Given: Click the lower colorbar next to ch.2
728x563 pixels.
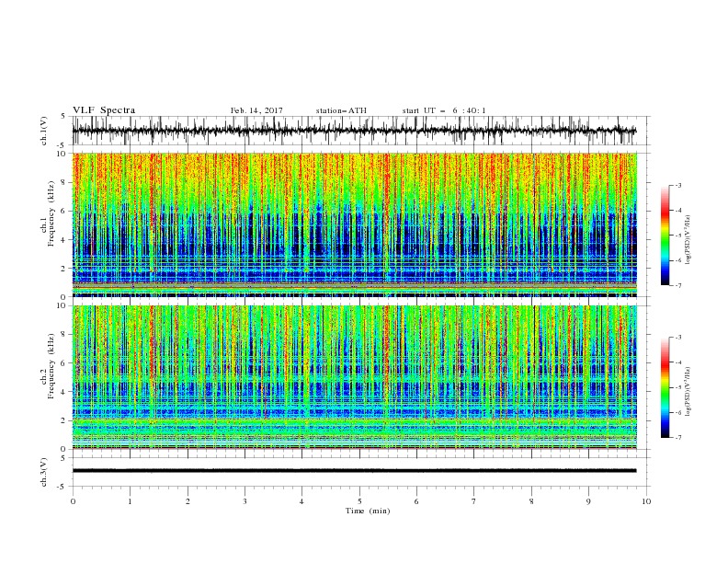Looking at the screenshot, I should (665, 387).
